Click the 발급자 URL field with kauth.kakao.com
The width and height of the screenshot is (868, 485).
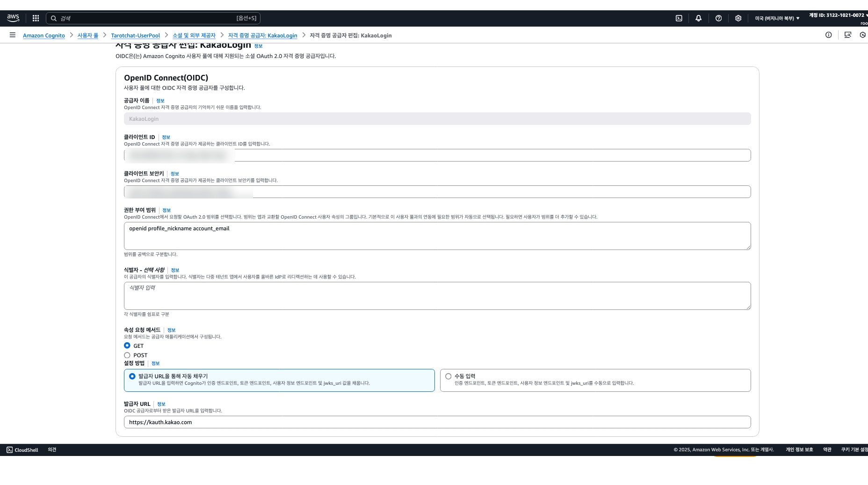tap(437, 422)
